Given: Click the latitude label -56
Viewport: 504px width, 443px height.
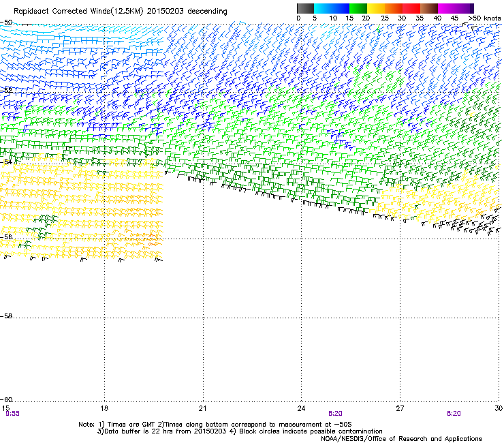Looking at the screenshot, I should pyautogui.click(x=6, y=236).
